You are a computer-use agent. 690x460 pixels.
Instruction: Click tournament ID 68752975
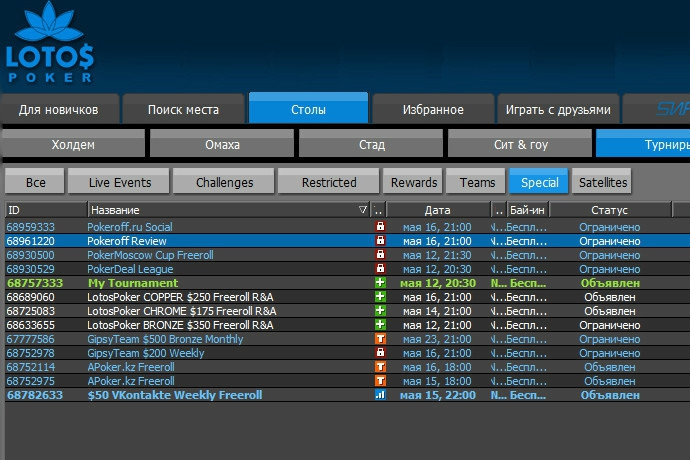point(30,381)
